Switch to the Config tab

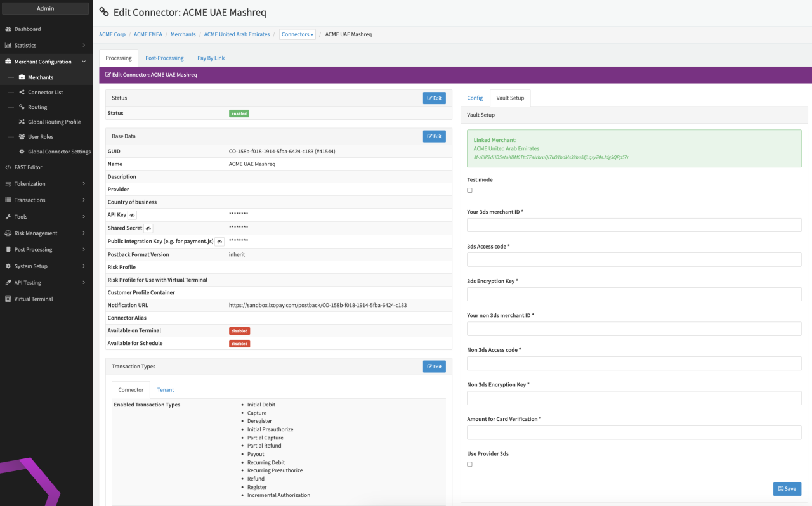pos(475,98)
